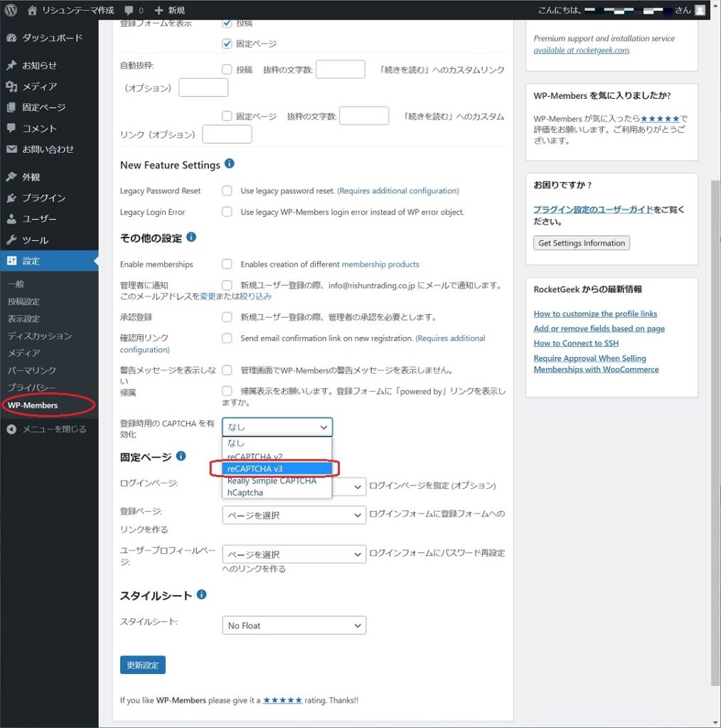
Task: Click info icon beside 固定ページ heading
Action: [181, 456]
